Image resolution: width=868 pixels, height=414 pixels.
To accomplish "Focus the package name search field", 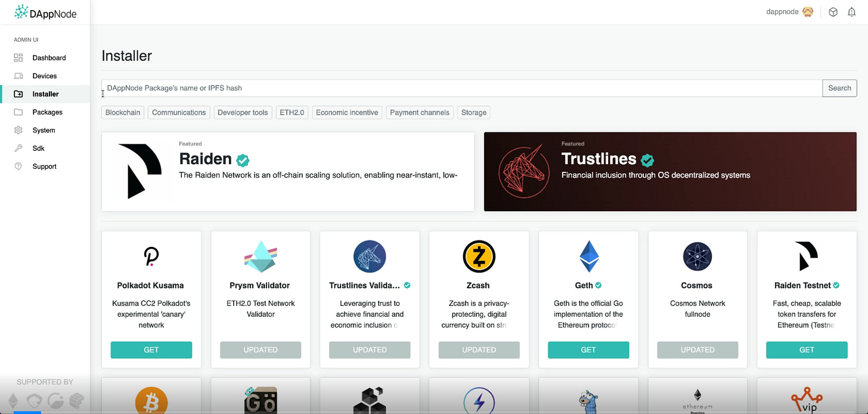I will [x=462, y=88].
